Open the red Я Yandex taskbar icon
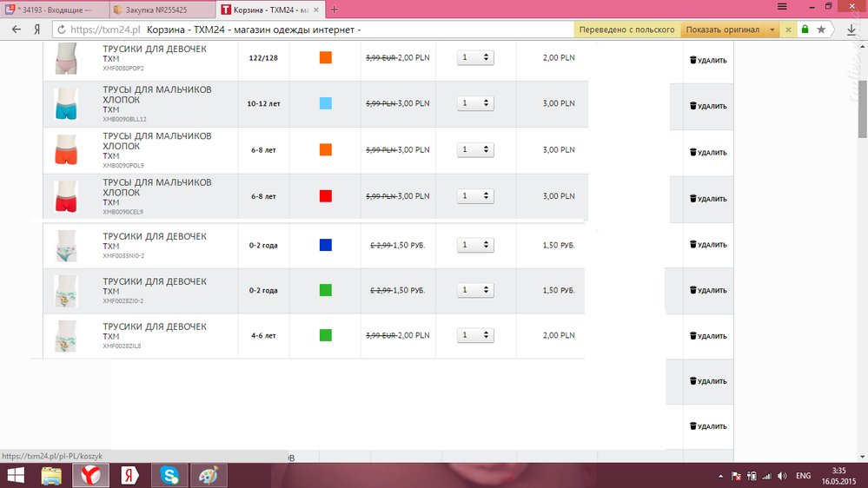This screenshot has width=868, height=488. click(130, 475)
